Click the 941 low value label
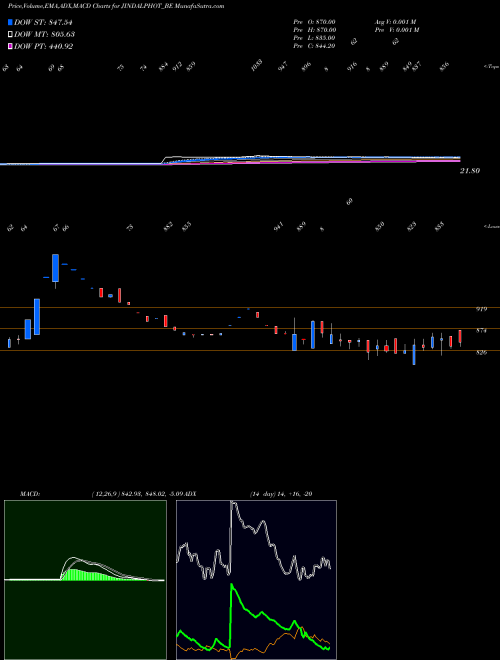 point(278,227)
